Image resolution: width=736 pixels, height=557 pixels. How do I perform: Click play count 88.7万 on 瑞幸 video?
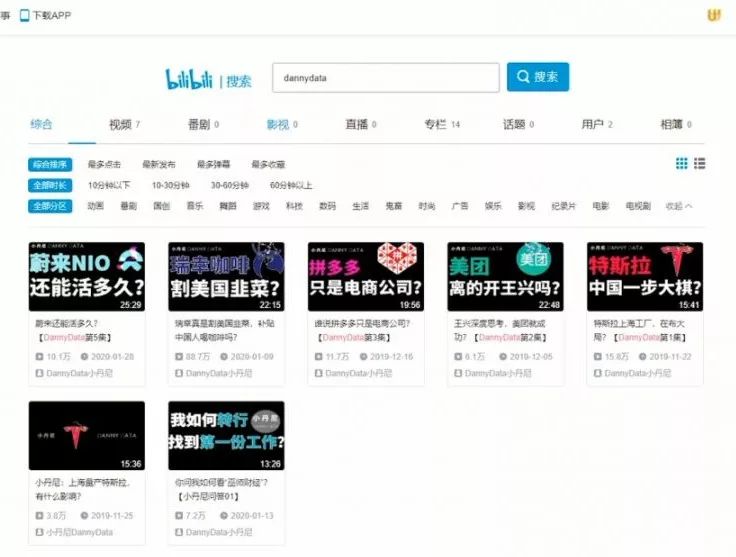coord(198,357)
